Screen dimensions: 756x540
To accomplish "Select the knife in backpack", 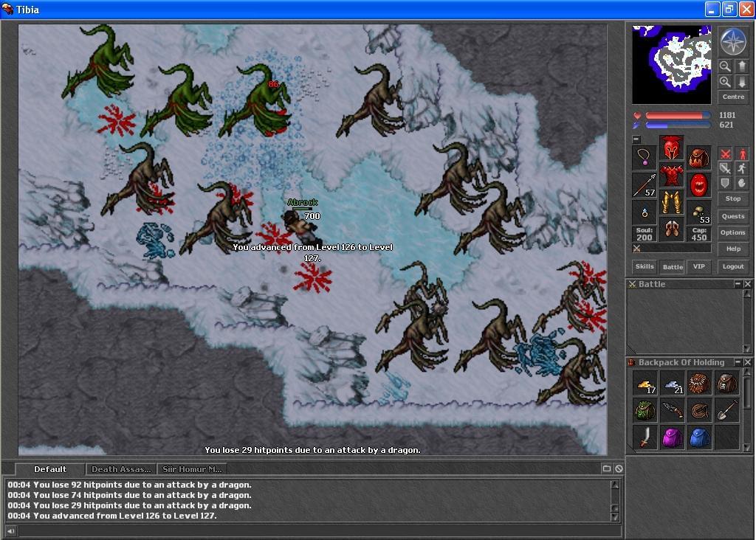I will (x=672, y=411).
